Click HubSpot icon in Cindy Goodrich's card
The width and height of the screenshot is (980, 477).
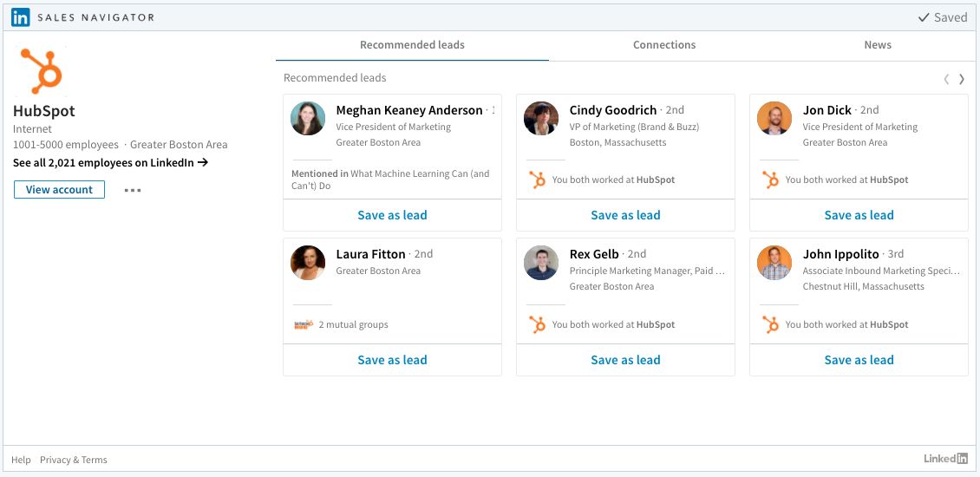[x=537, y=180]
